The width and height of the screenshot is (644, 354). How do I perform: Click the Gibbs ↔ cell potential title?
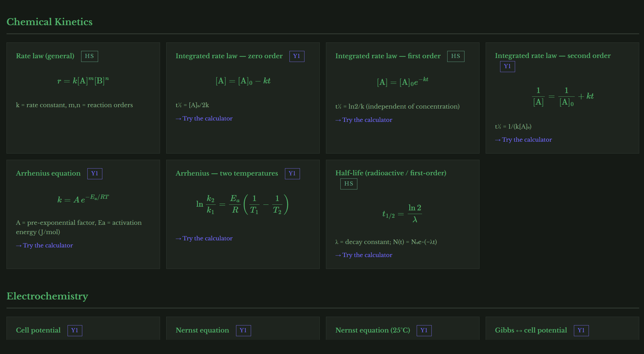531,330
